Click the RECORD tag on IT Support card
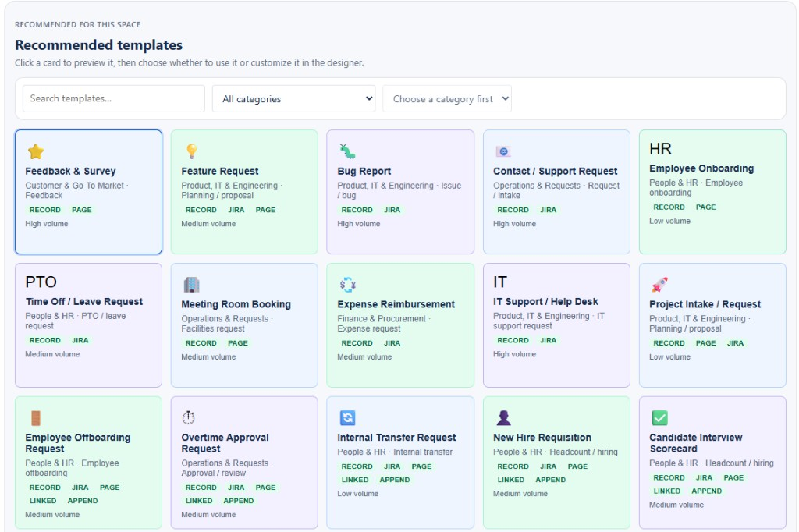The width and height of the screenshot is (799, 532). coord(513,340)
